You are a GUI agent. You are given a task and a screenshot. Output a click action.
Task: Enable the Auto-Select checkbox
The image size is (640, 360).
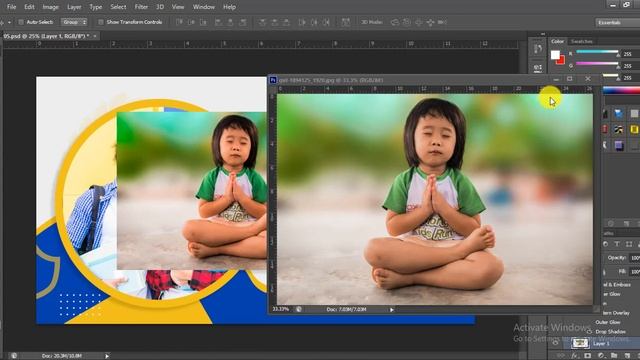[20, 22]
